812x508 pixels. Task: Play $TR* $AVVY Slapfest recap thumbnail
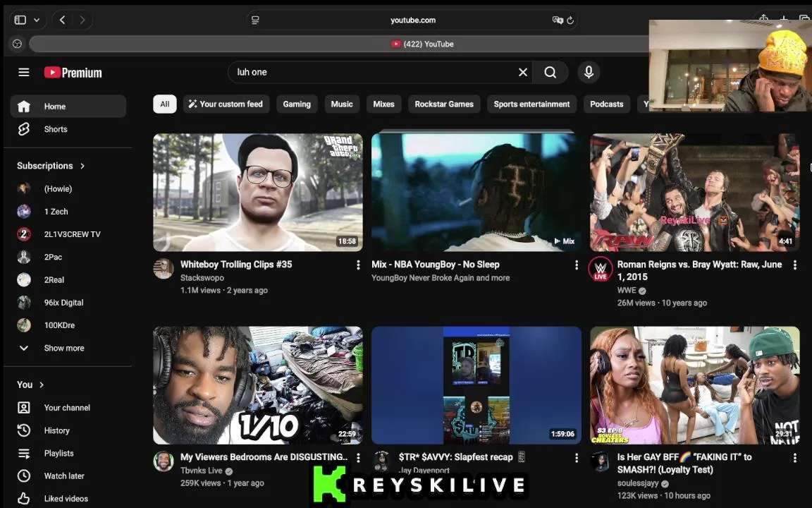[476, 385]
